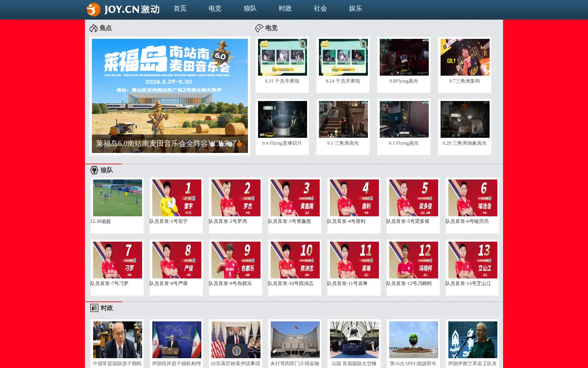Open the 白宫高官称美伊战事 news thumbnail
This screenshot has height=368, width=588.
(236, 340)
